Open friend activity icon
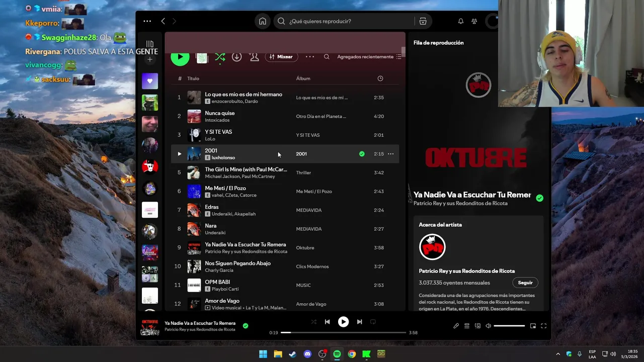This screenshot has height=362, width=644. click(x=474, y=21)
